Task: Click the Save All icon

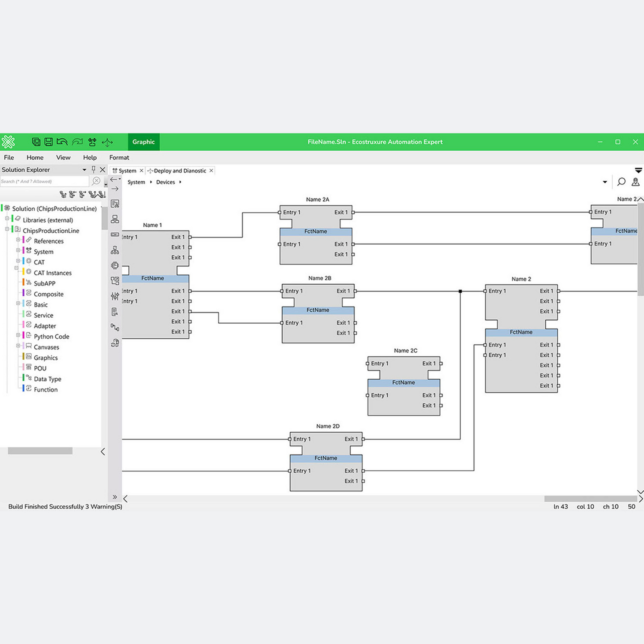Action: (36, 142)
